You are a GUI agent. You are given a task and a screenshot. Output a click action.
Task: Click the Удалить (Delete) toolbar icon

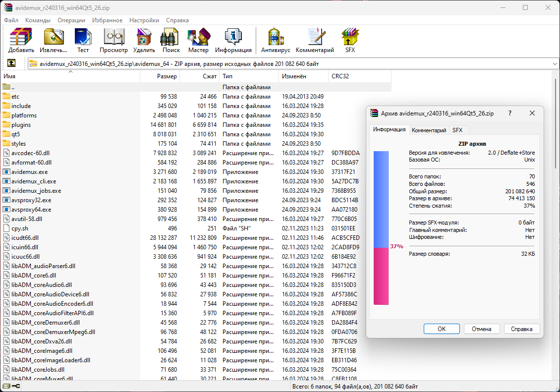(x=144, y=40)
